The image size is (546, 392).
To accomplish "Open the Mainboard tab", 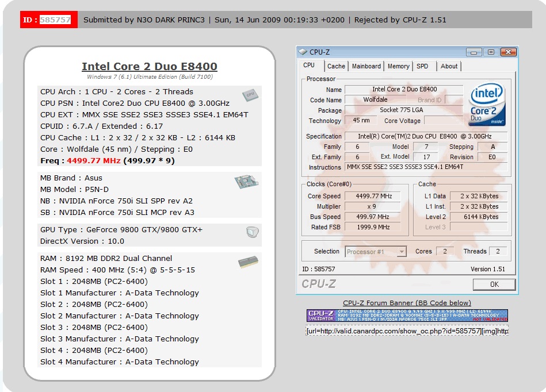I will pyautogui.click(x=366, y=66).
